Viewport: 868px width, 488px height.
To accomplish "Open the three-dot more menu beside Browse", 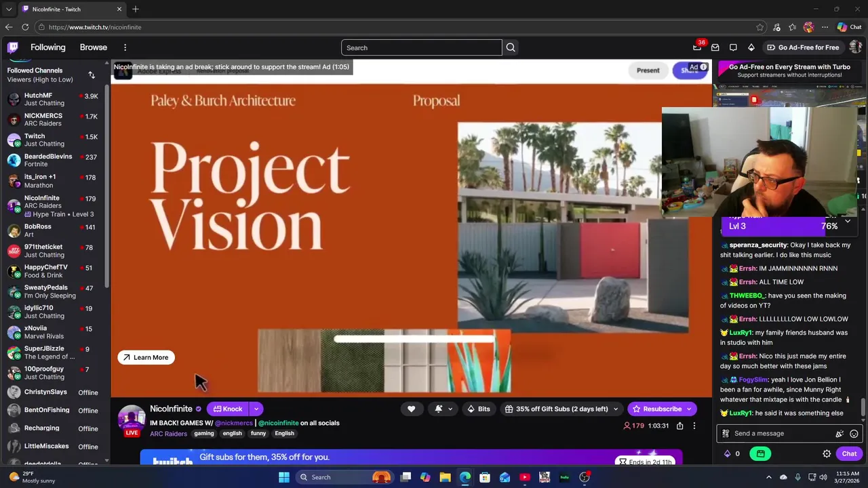I will (x=125, y=47).
